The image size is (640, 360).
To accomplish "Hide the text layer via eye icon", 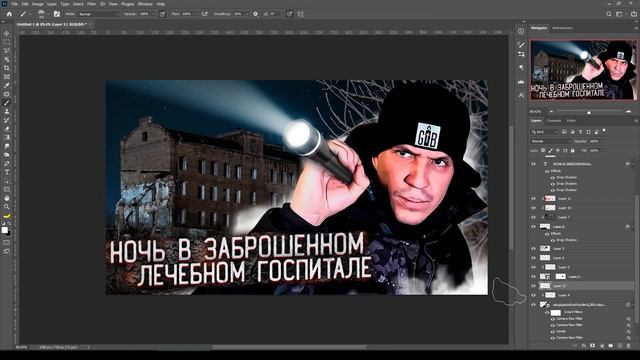I will [533, 164].
